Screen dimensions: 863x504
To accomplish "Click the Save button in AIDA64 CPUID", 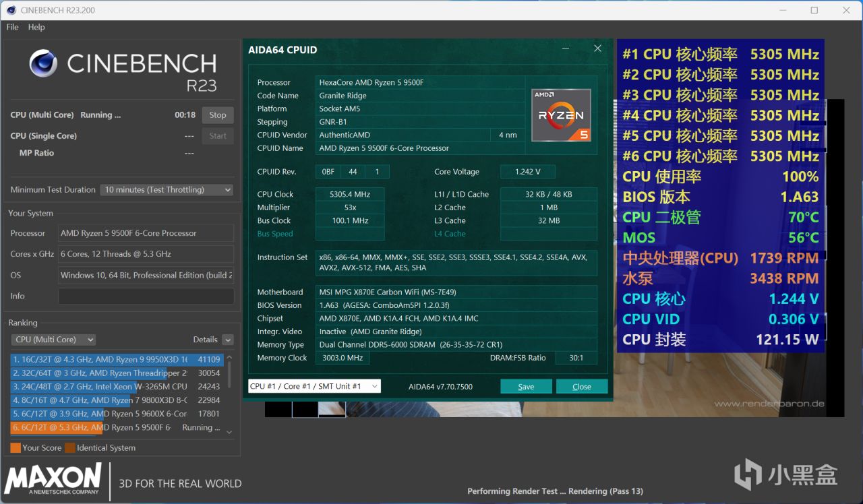I will click(526, 386).
